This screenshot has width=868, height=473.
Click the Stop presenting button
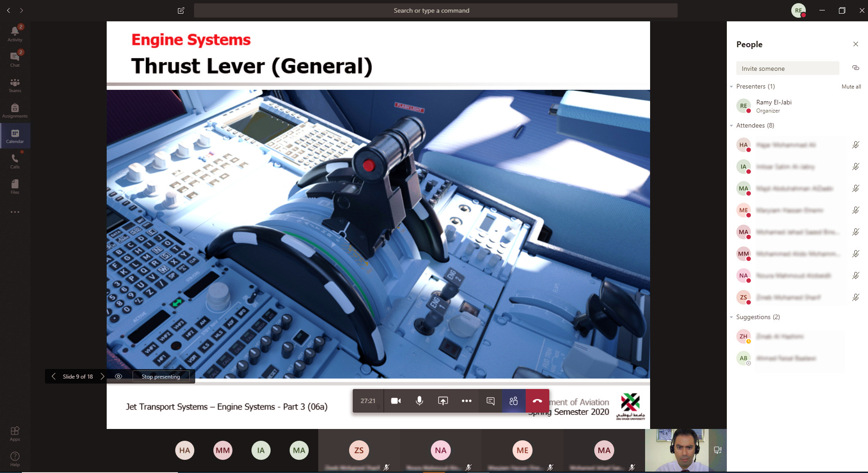point(161,376)
